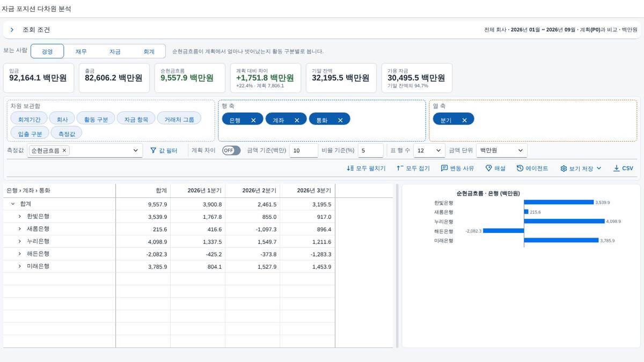Switch to the 자금 viewer tab
Viewport: 644px width, 362px height.
(115, 51)
